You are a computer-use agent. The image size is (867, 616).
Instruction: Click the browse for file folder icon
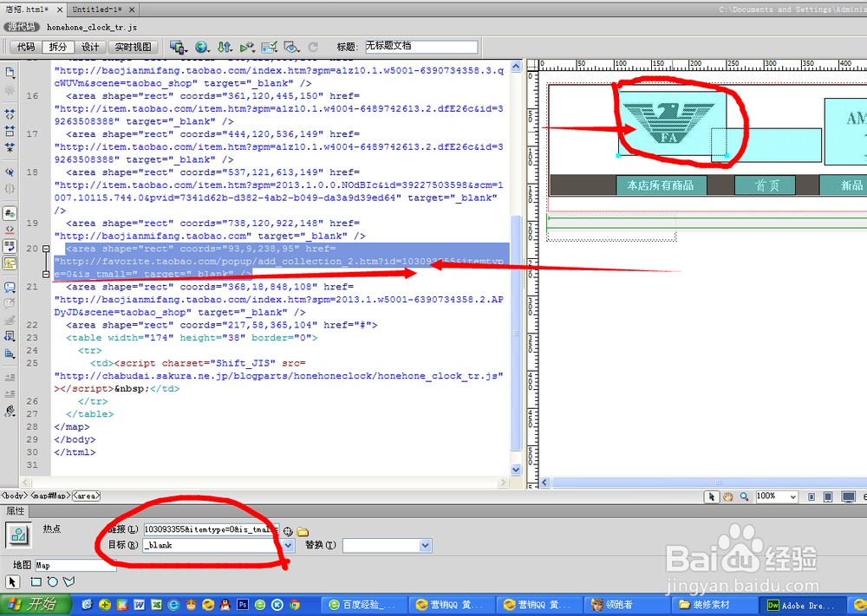pos(303,531)
